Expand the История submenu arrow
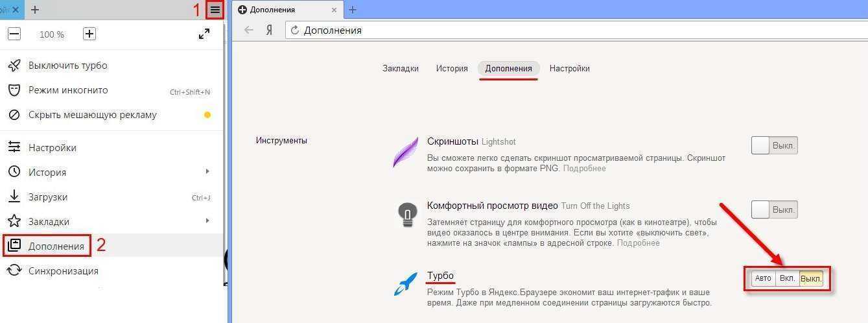The height and width of the screenshot is (323, 868). tap(207, 172)
